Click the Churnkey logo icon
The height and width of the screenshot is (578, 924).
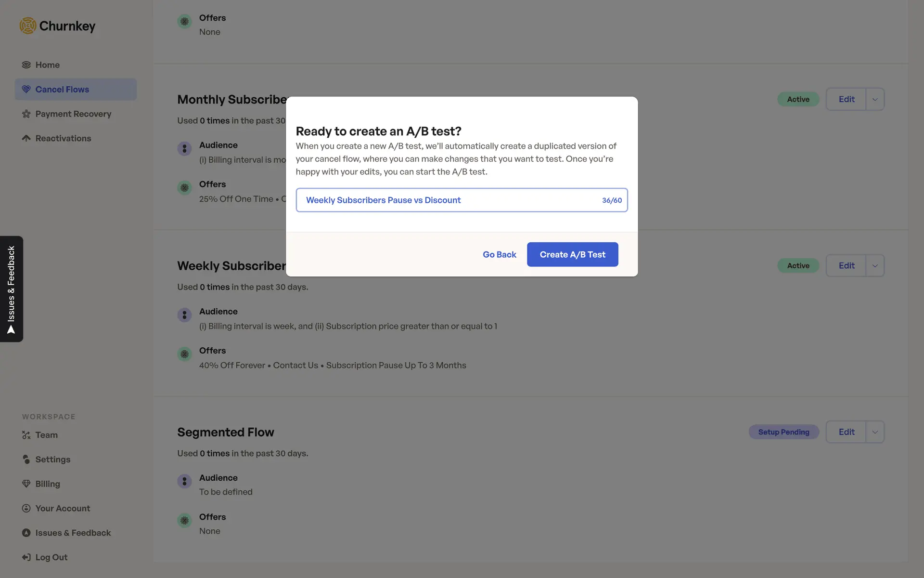[x=28, y=26]
